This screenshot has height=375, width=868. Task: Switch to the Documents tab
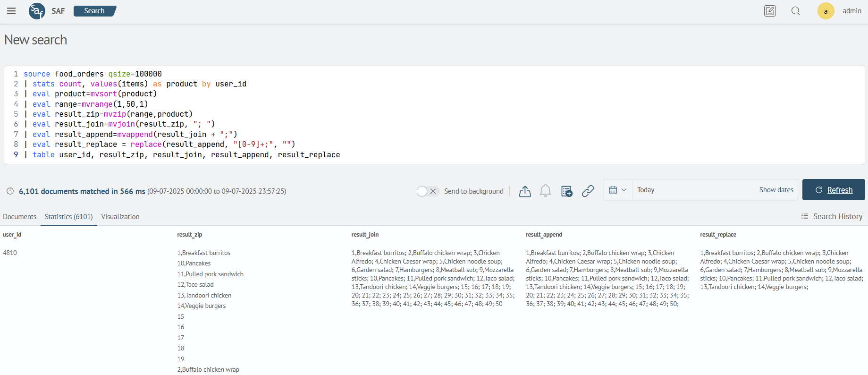[x=19, y=217]
